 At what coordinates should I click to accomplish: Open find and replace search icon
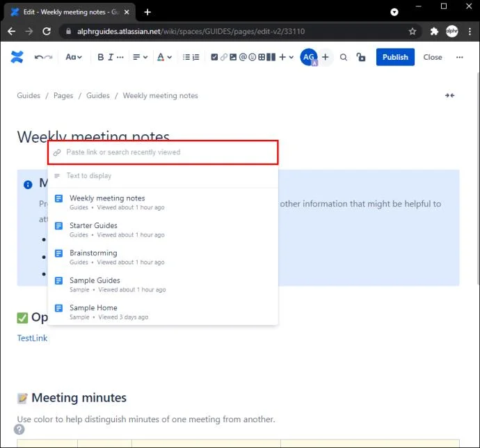[x=344, y=57]
